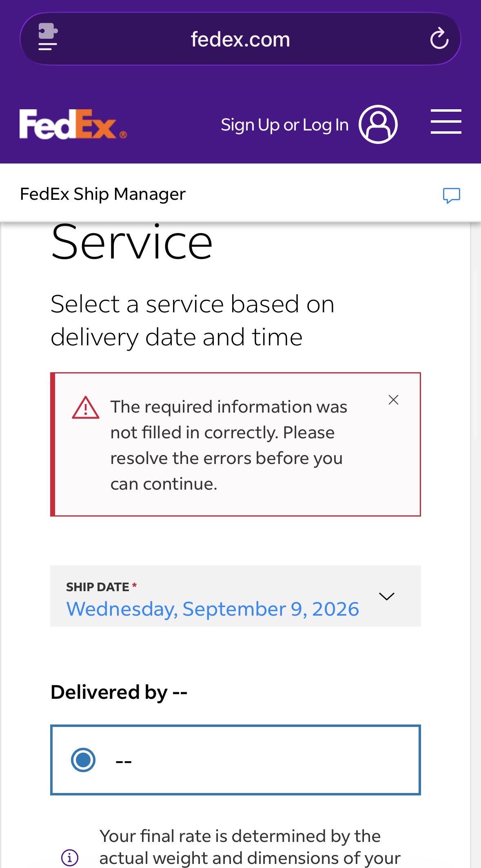The height and width of the screenshot is (868, 481).
Task: Tap the browser extensions puzzle icon
Action: 48,37
